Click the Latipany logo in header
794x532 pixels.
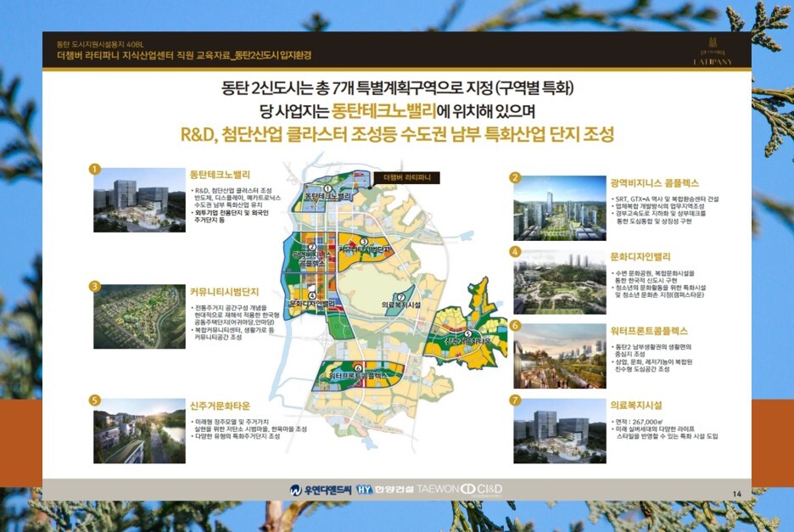(x=713, y=52)
